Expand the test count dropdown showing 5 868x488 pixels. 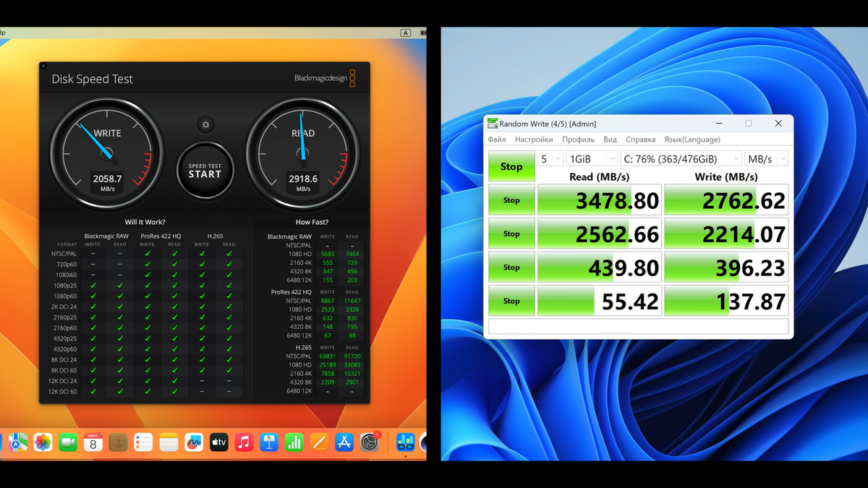point(550,159)
